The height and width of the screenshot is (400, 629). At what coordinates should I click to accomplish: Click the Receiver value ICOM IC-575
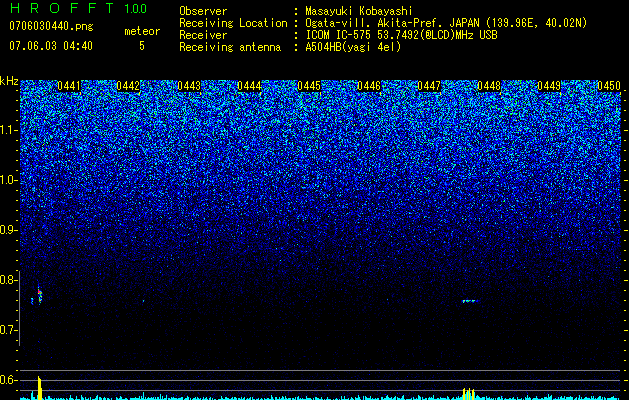pos(339,35)
